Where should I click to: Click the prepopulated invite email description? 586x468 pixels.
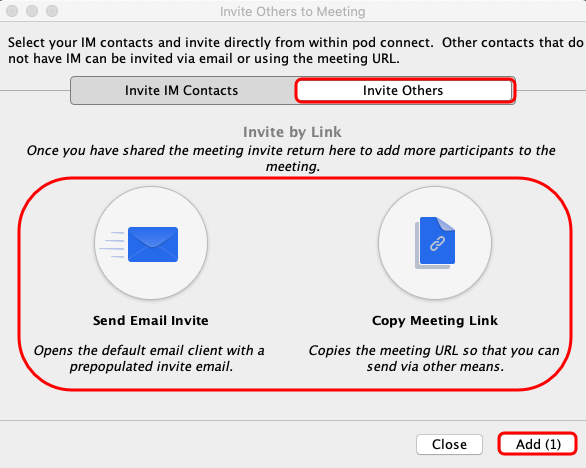[x=149, y=358]
